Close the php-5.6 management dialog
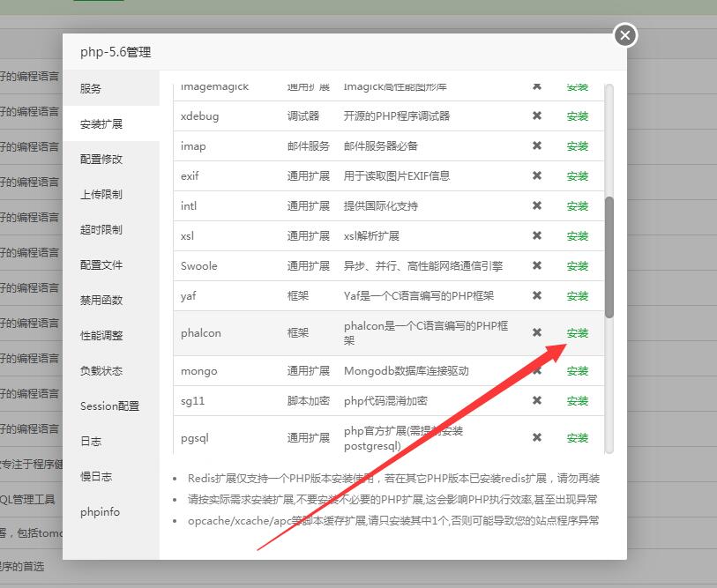This screenshot has width=717, height=588. 624,35
